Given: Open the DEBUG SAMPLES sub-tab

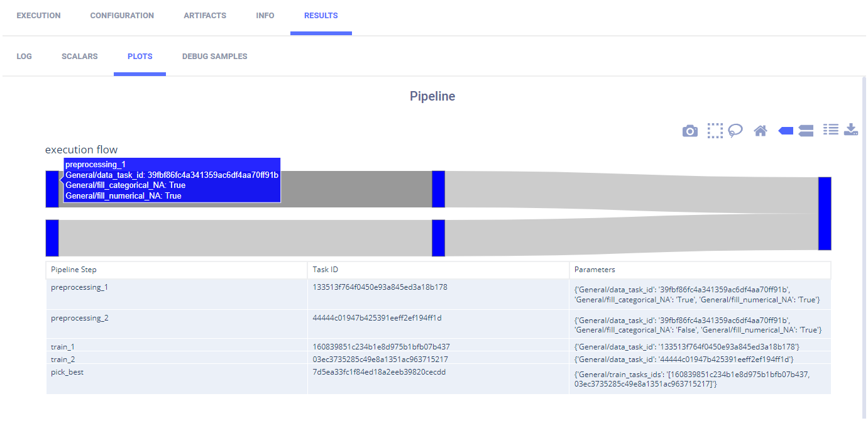Looking at the screenshot, I should (x=214, y=57).
